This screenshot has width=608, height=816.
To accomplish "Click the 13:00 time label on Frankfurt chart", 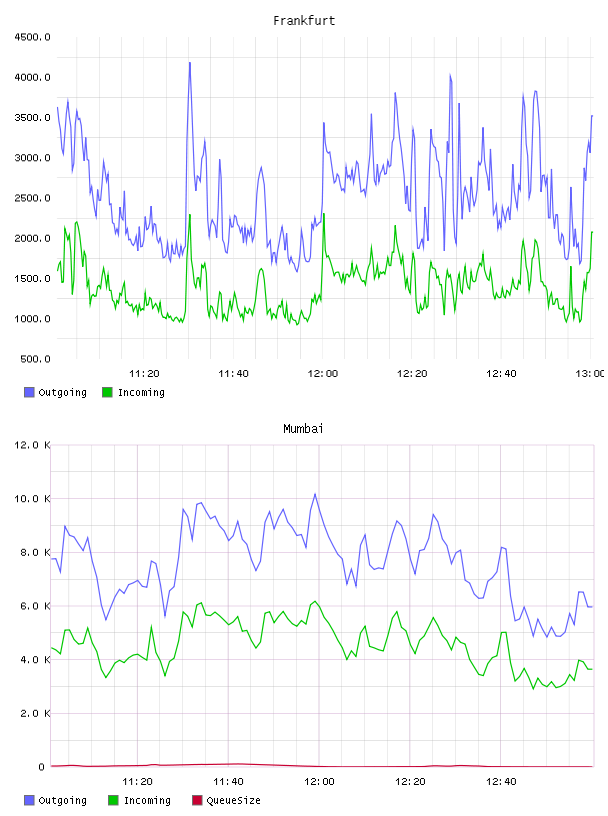I will 590,374.
